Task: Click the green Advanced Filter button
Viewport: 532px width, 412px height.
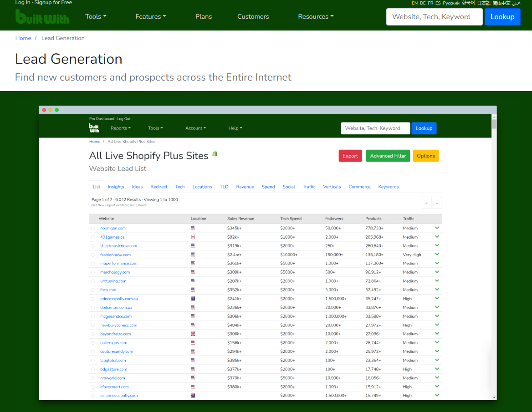Action: (388, 156)
